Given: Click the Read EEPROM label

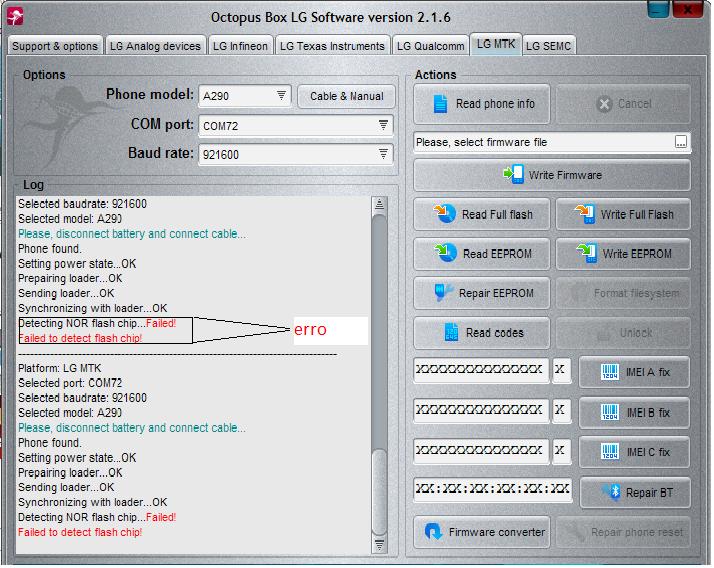Looking at the screenshot, I should coord(497,253).
